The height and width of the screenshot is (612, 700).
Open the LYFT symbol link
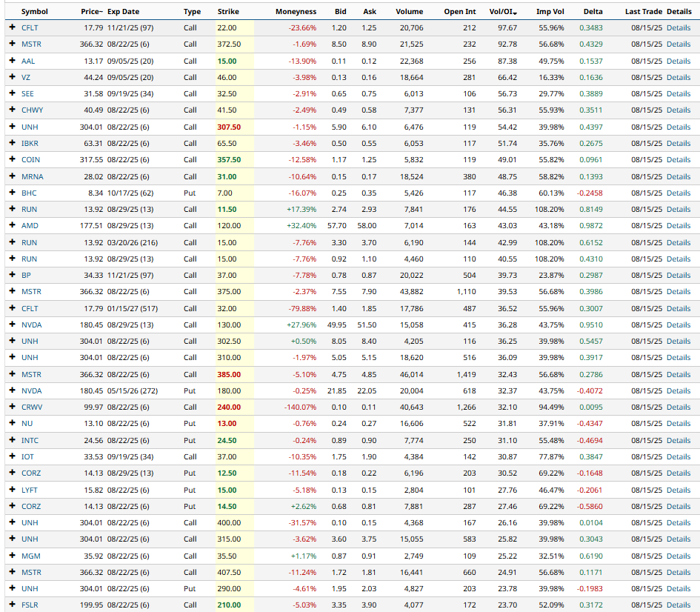30,490
